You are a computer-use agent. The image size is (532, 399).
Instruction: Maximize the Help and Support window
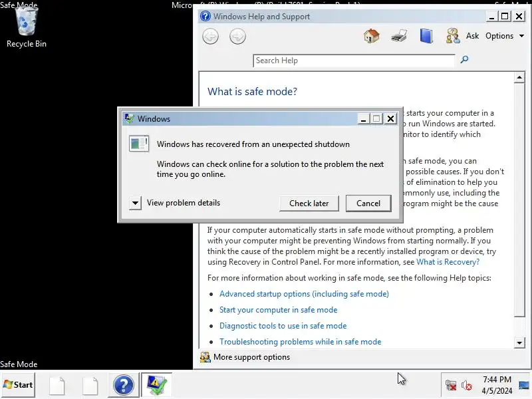click(x=505, y=16)
